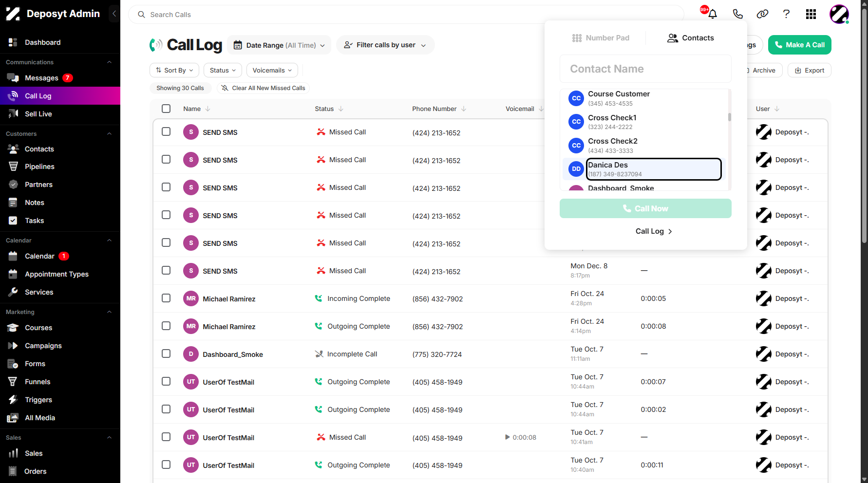Screen dimensions: 868x483
Task: Click the Make A Call button
Action: [800, 45]
